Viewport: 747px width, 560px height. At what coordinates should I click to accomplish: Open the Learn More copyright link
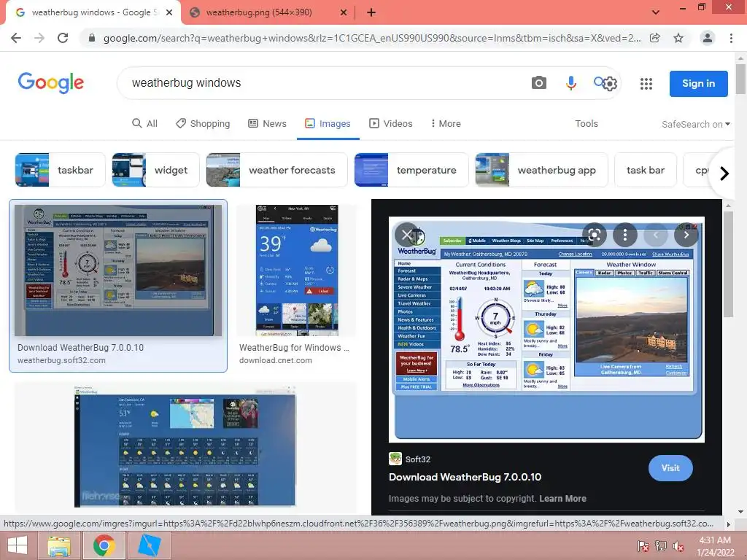tap(562, 499)
